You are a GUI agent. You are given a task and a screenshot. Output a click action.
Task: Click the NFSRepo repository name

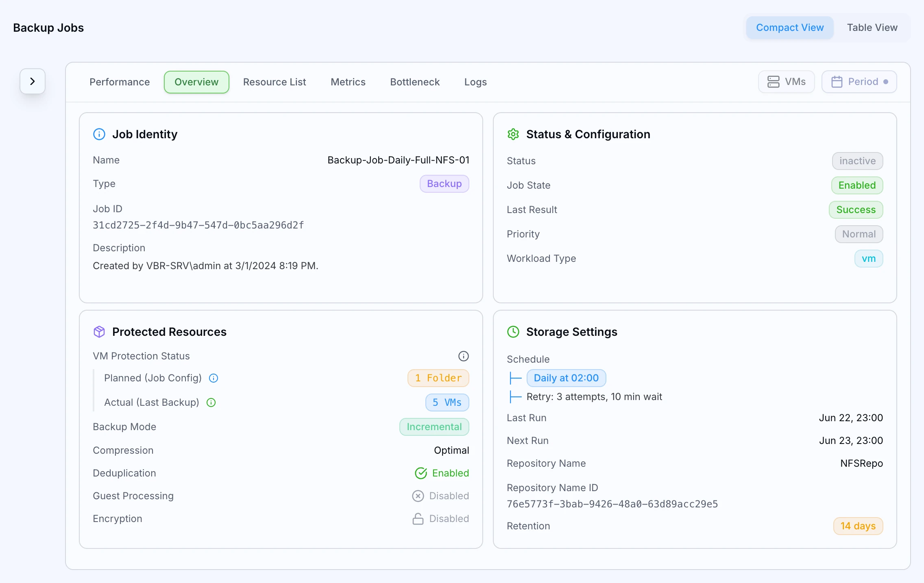click(861, 463)
